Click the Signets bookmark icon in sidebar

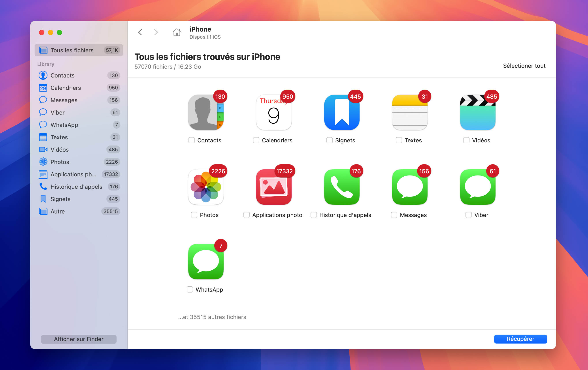point(43,199)
